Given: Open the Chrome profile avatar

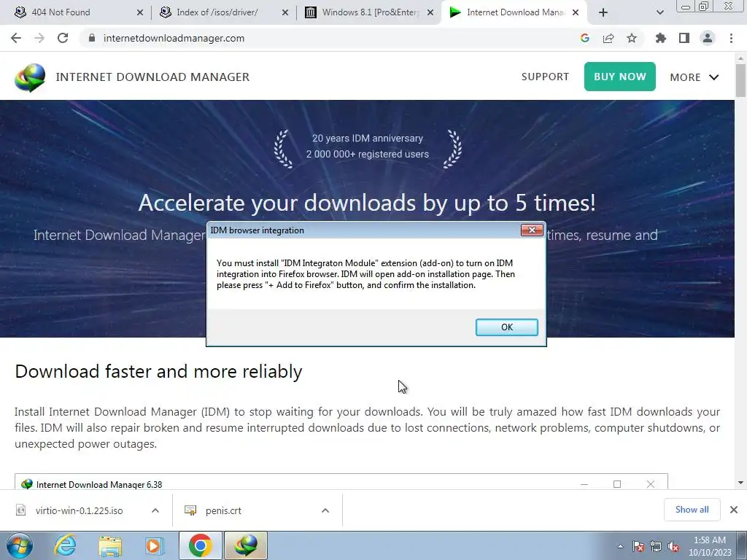Looking at the screenshot, I should (x=708, y=38).
